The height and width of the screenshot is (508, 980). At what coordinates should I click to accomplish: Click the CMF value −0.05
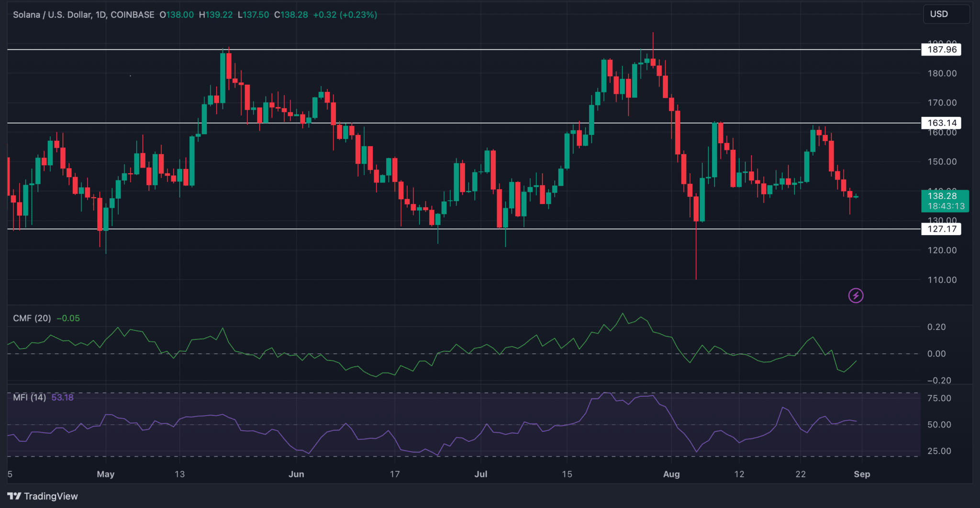coord(68,318)
